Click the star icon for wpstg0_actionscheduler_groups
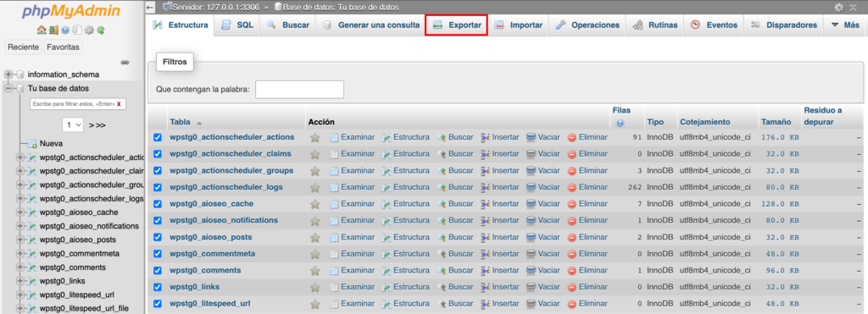 point(315,170)
